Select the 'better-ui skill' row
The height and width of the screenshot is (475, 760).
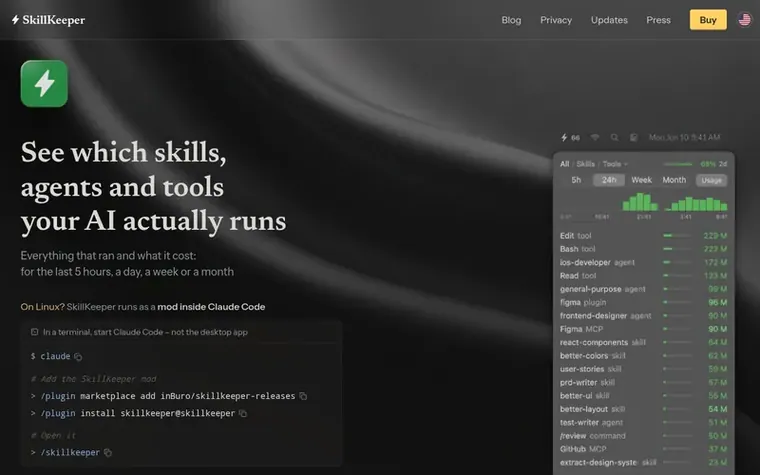point(643,396)
